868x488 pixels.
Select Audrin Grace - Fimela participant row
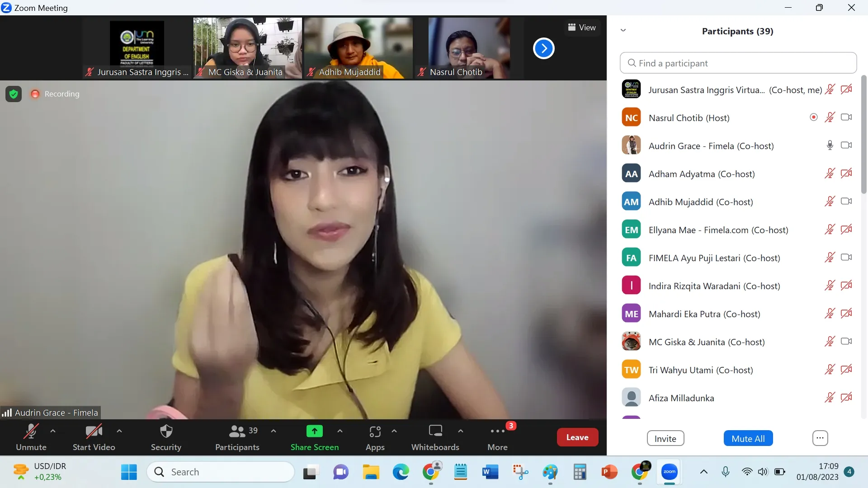tap(737, 145)
